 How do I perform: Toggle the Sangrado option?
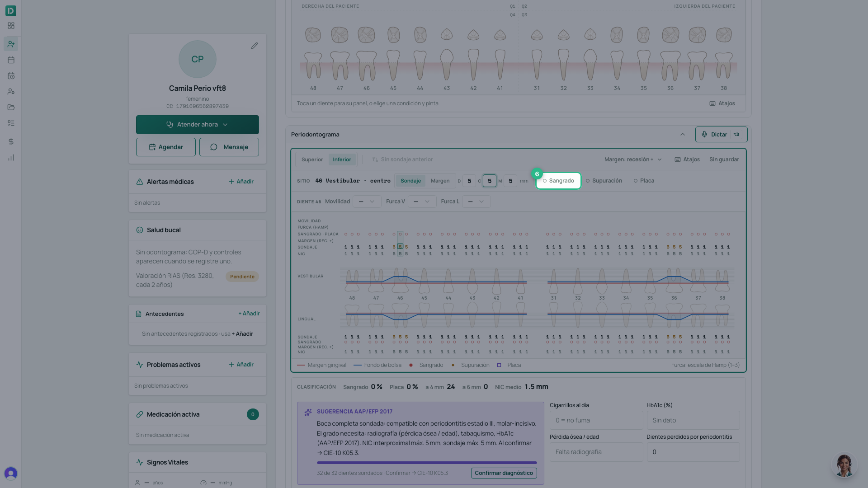tap(558, 181)
